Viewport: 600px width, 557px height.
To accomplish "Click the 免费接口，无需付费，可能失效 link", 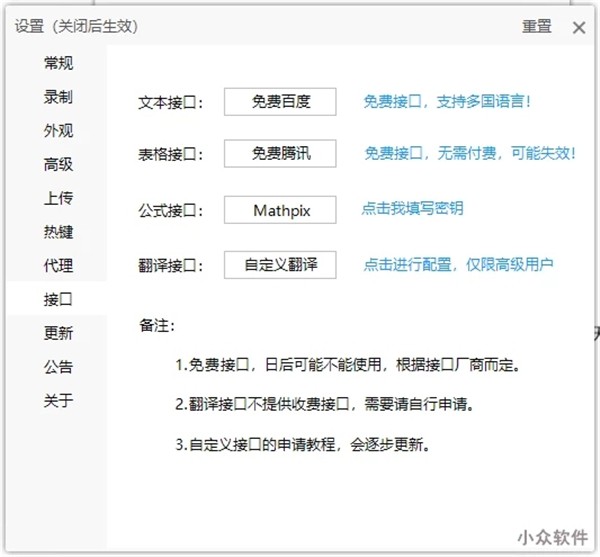I will [x=470, y=153].
